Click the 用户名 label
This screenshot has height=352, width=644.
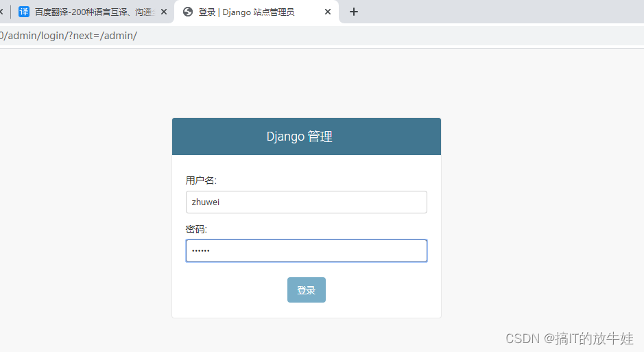tap(201, 180)
